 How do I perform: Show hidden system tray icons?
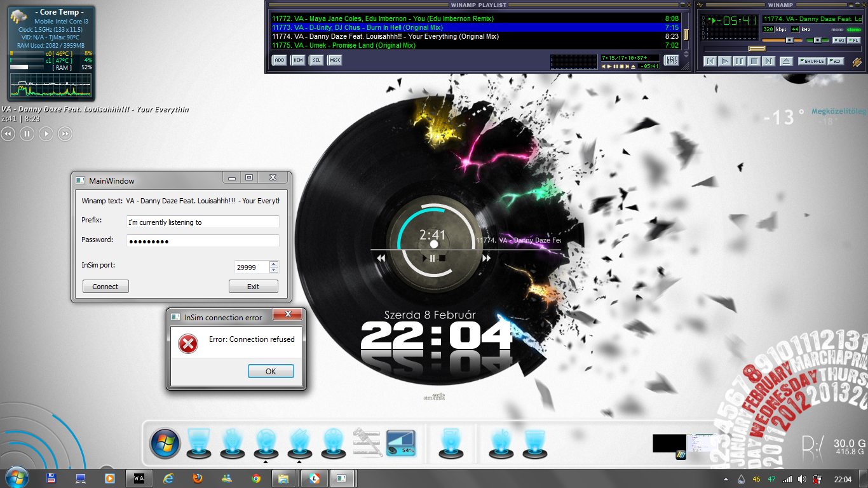pos(726,478)
